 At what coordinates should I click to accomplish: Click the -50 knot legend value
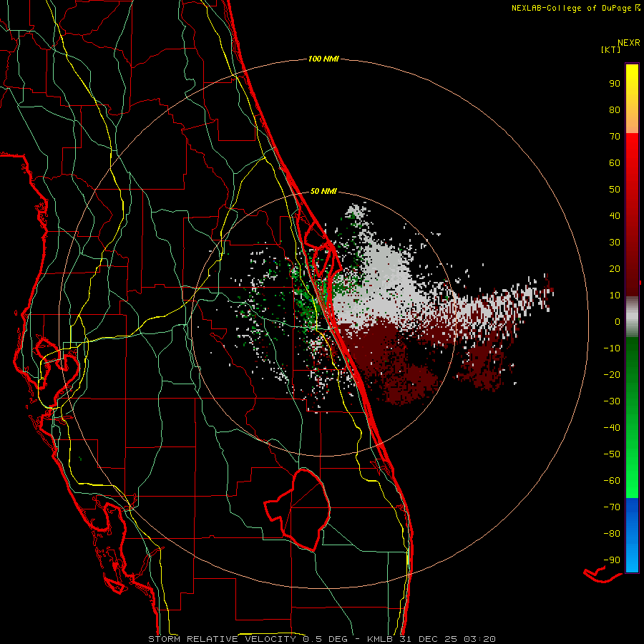612,454
